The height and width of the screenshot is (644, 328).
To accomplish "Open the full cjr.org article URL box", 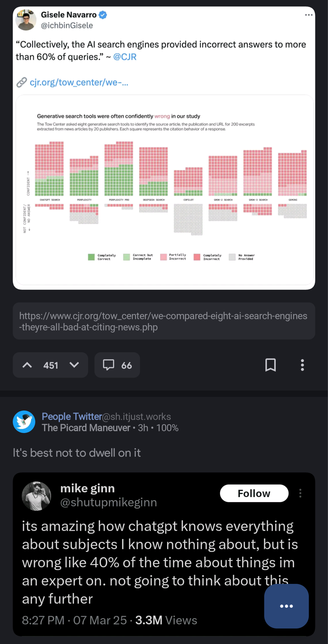I will (x=164, y=321).
